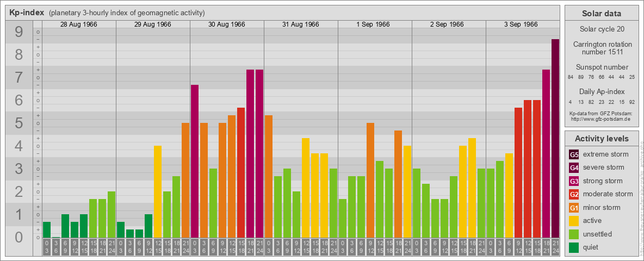The image size is (644, 261).
Task: Click the yellow 'active' level swatch
Action: point(574,221)
